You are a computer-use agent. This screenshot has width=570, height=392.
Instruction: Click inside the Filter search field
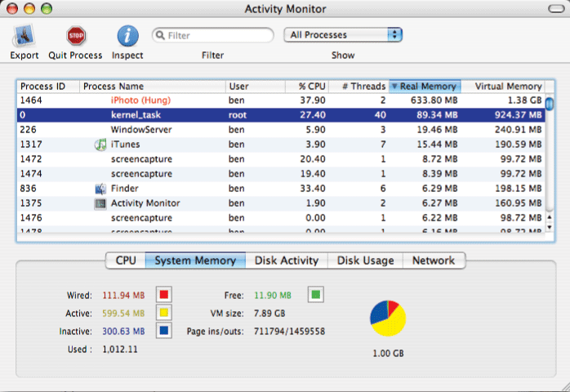pyautogui.click(x=213, y=35)
